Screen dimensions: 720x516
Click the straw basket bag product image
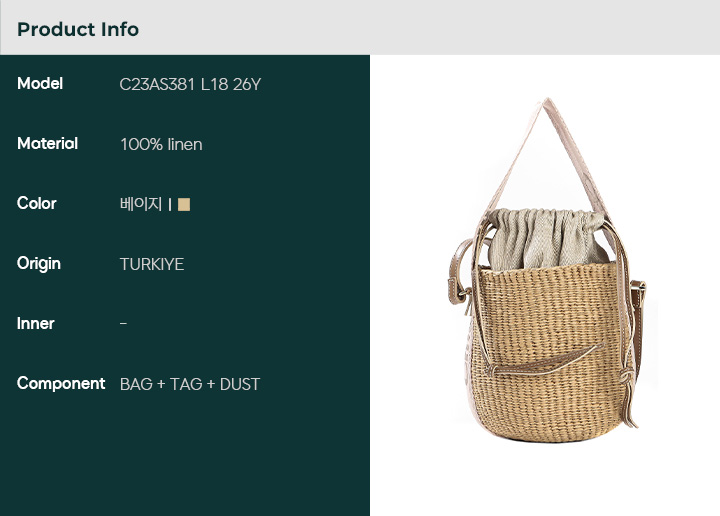click(x=548, y=270)
